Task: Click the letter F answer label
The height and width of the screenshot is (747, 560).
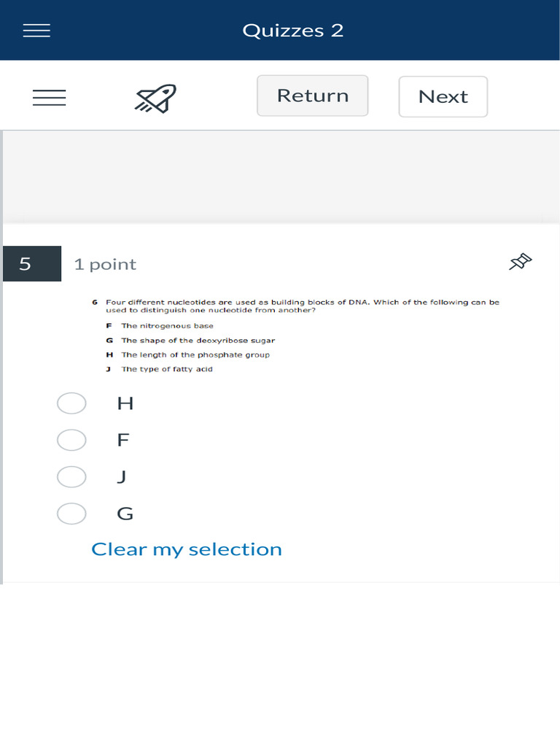Action: 123,440
